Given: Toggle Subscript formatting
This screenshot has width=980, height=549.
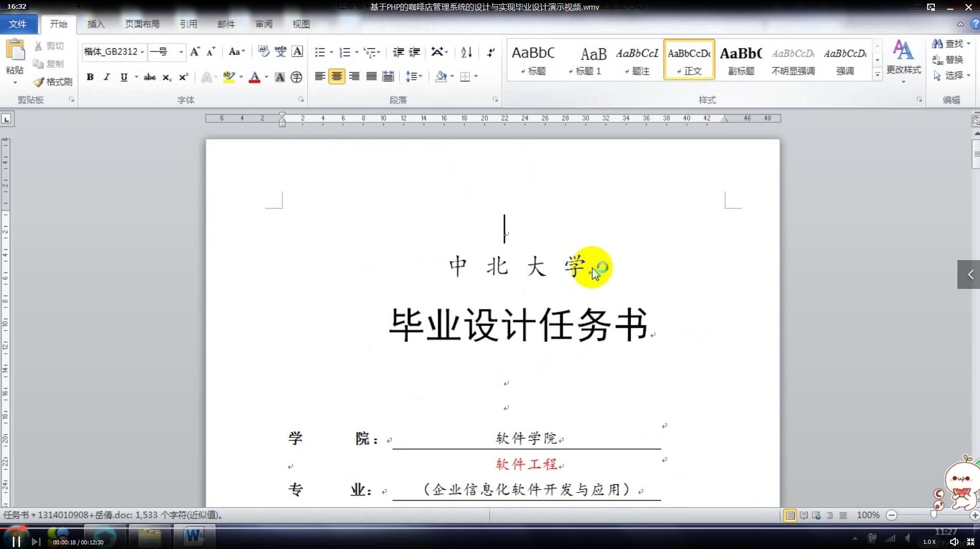Looking at the screenshot, I should (166, 77).
